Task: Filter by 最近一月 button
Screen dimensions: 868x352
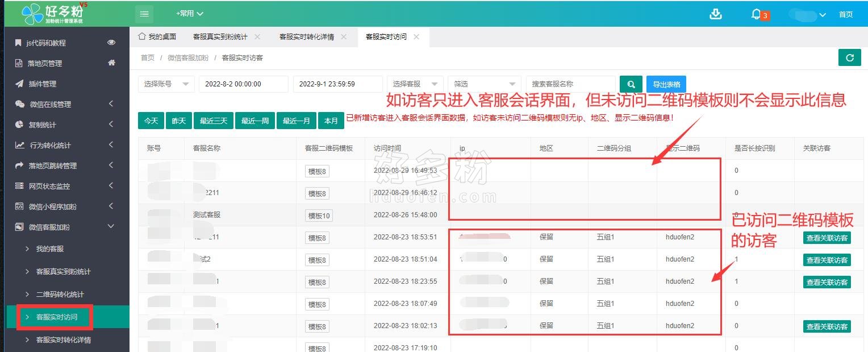Action: [x=296, y=121]
